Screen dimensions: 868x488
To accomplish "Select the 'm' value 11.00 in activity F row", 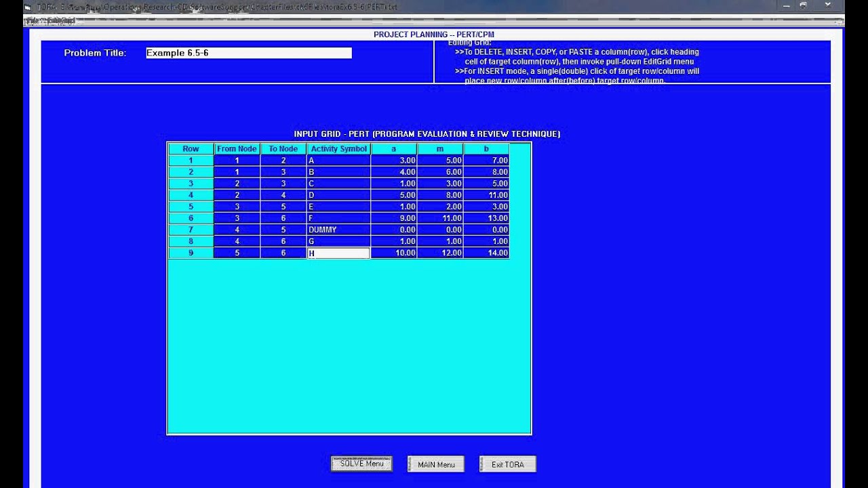I will 440,218.
